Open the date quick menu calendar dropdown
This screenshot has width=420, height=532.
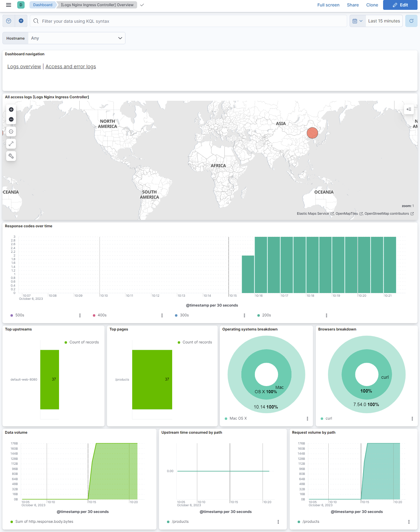[x=357, y=21]
